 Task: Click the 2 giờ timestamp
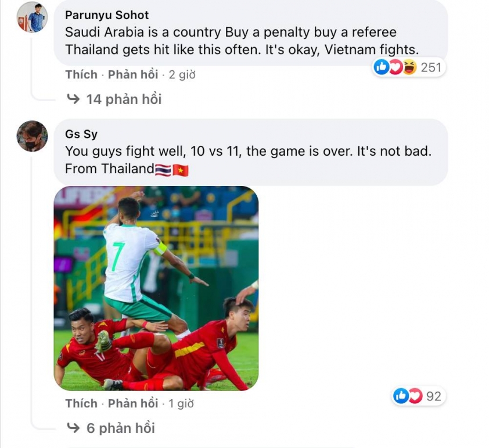click(x=182, y=74)
